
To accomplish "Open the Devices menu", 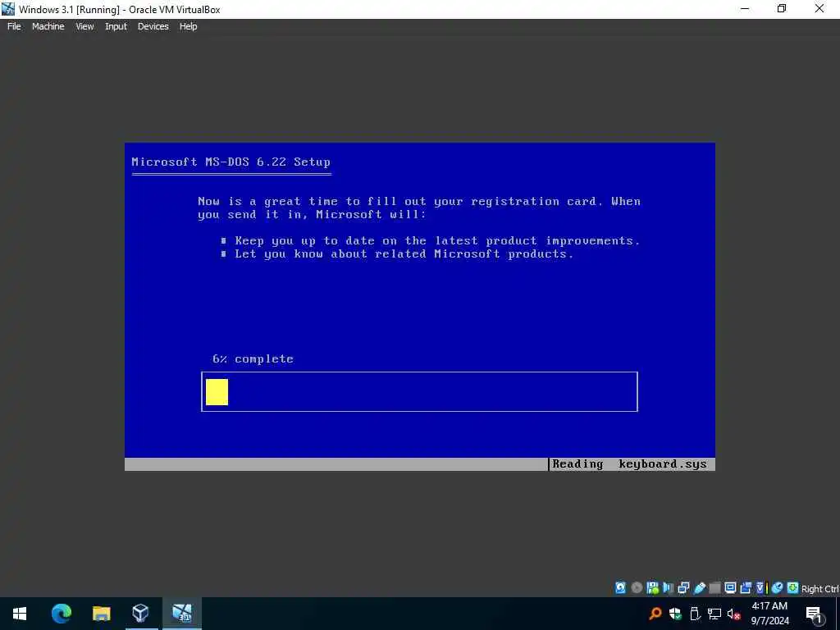I will 153,26.
